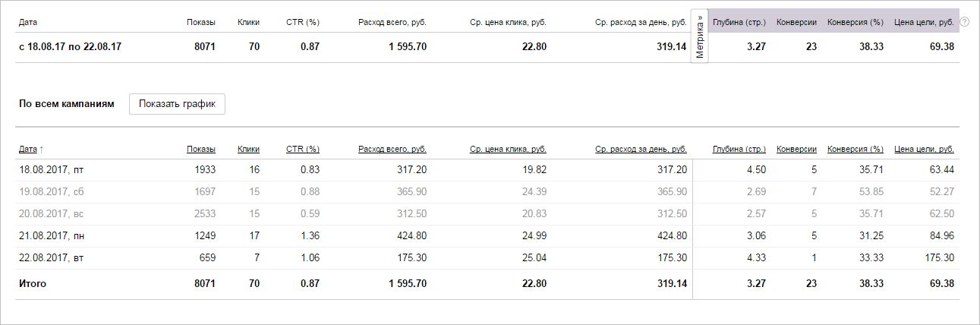Select the 20.08.2017 Sunday row

tap(51, 214)
